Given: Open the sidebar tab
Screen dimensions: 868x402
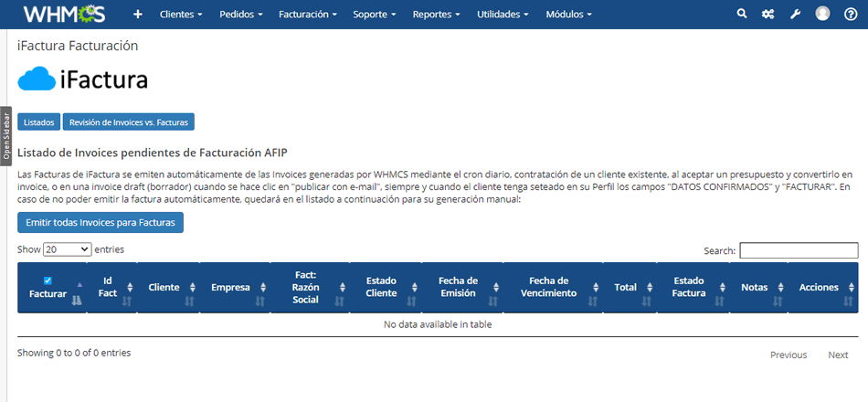Looking at the screenshot, I should (5, 136).
